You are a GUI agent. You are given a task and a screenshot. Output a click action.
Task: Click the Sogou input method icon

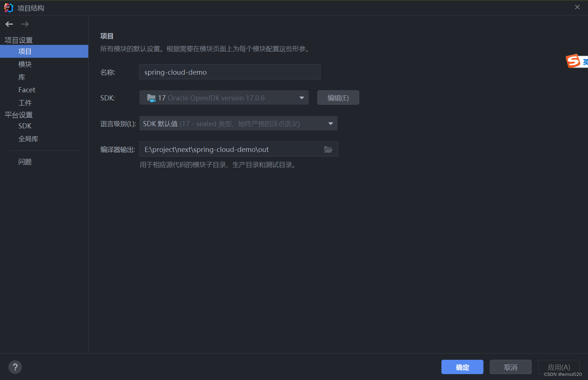573,61
